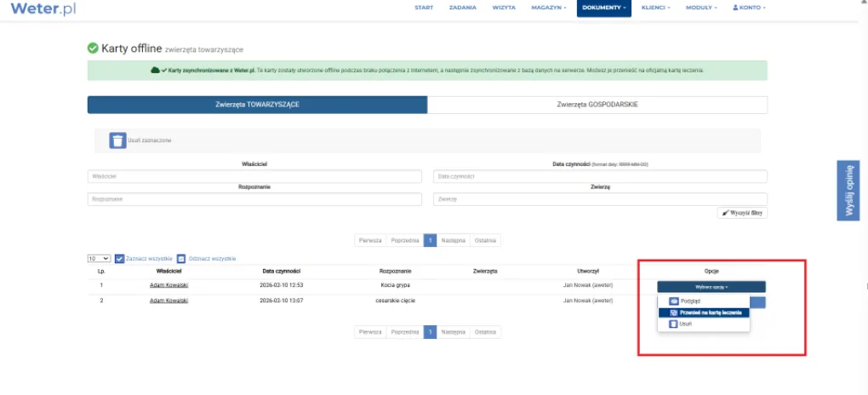Image resolution: width=868 pixels, height=395 pixels.
Task: Click Usuń zaznaczone label
Action: tap(150, 140)
